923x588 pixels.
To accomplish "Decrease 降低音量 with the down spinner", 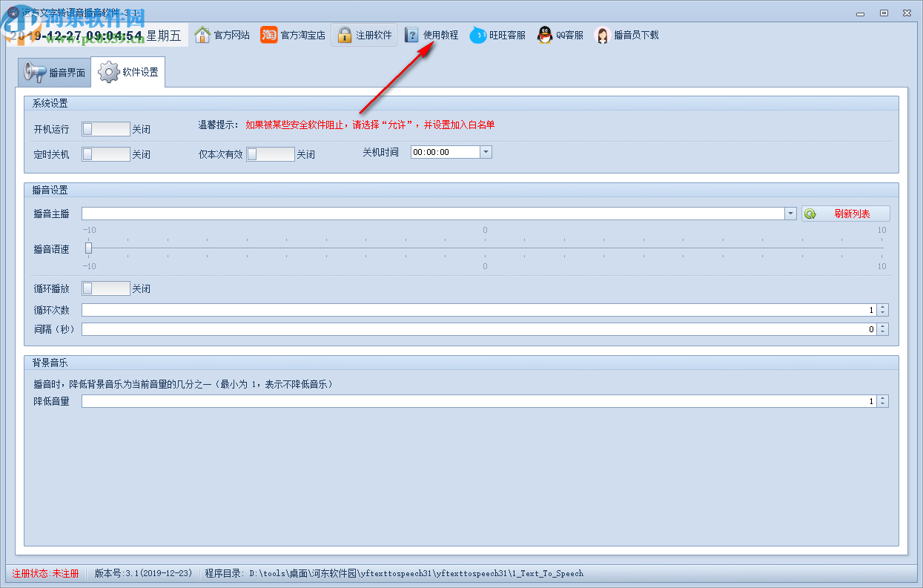I will pyautogui.click(x=882, y=405).
